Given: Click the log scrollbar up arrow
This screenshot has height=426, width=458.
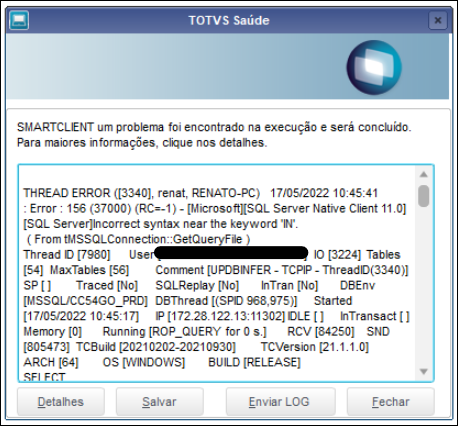Looking at the screenshot, I should (424, 174).
